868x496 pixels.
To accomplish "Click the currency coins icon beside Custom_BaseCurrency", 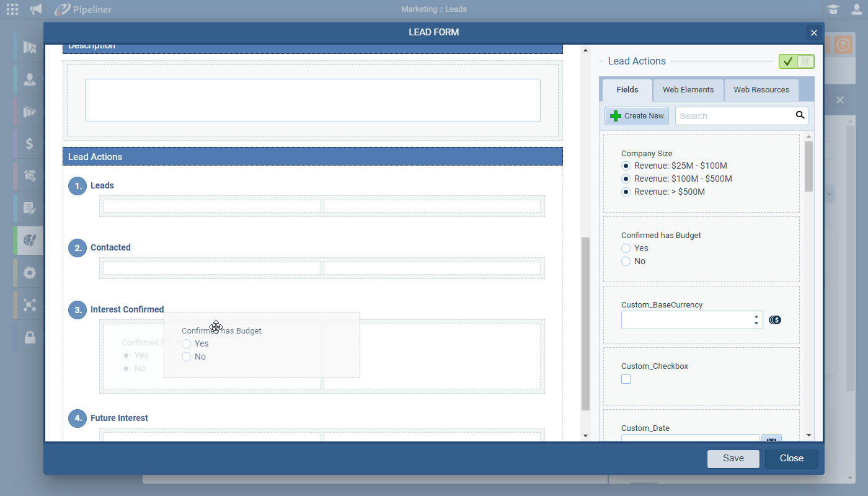I will click(775, 320).
